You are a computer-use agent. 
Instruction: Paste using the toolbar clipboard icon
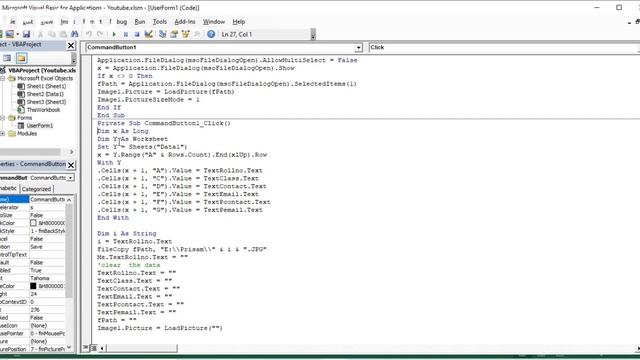pos(63,34)
